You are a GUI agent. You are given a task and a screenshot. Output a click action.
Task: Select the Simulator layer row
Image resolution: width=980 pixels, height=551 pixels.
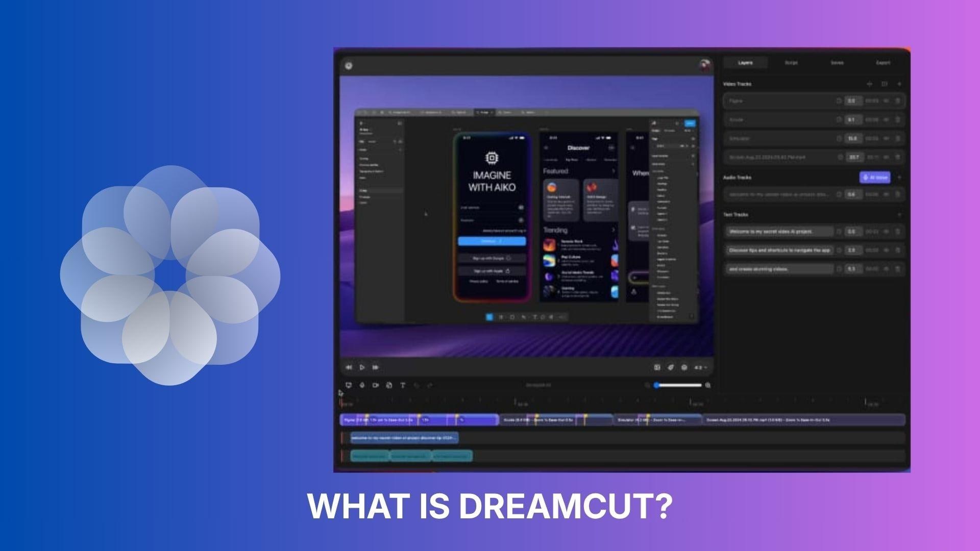814,138
